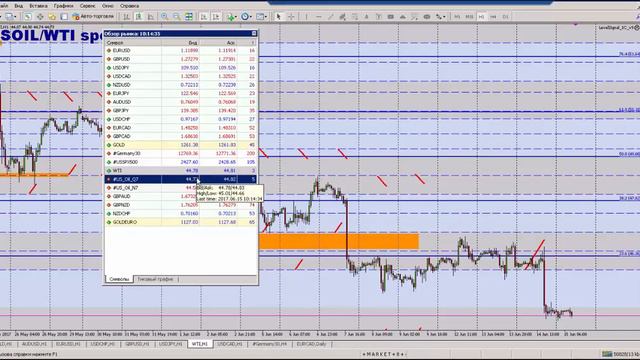
Task: Click the Navigator toolbar icon
Action: coord(52,16)
